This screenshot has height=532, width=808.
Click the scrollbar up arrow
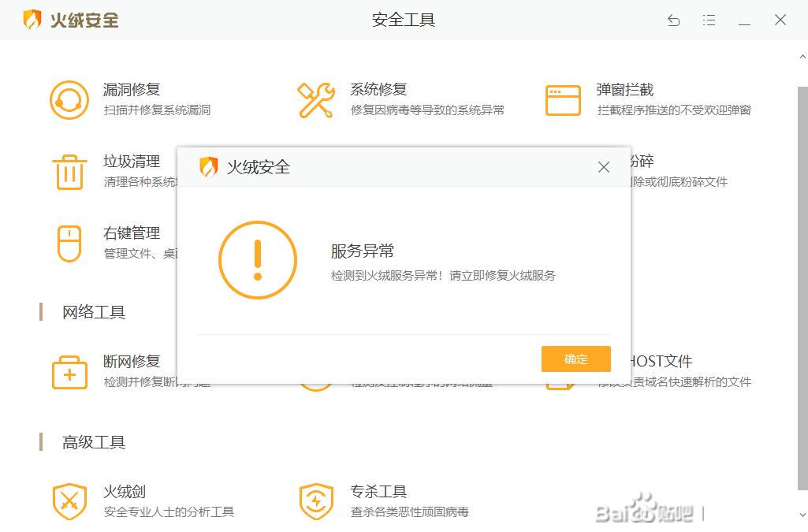(802, 57)
